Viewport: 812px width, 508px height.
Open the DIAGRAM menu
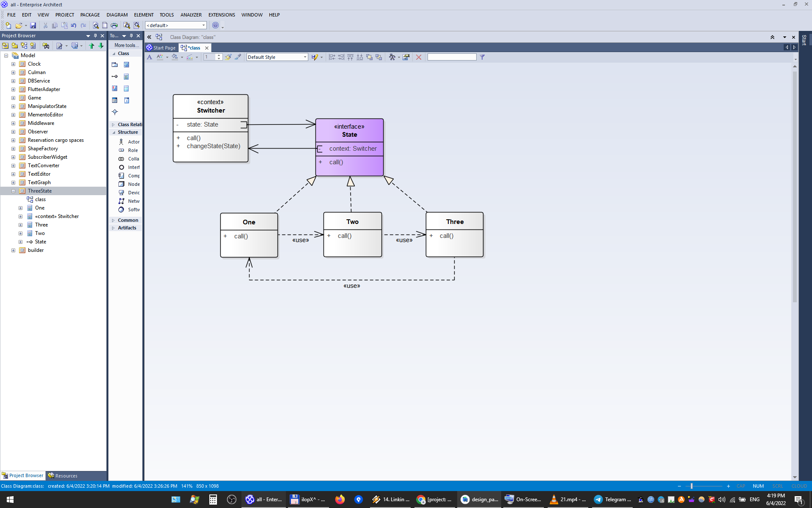(117, 15)
